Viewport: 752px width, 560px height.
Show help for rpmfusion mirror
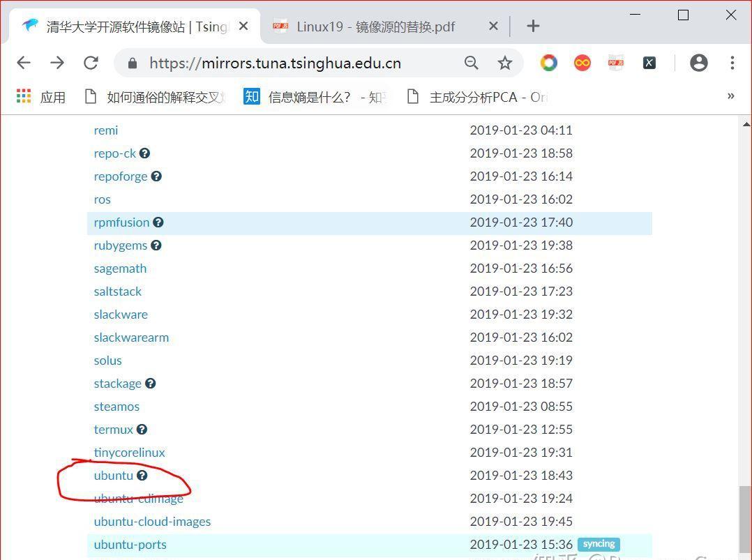(x=158, y=222)
